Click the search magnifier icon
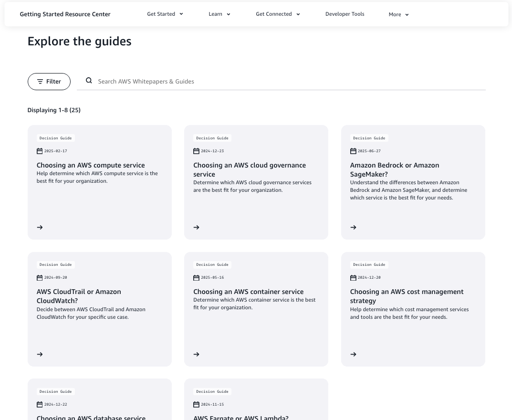This screenshot has width=512, height=420. [x=89, y=81]
